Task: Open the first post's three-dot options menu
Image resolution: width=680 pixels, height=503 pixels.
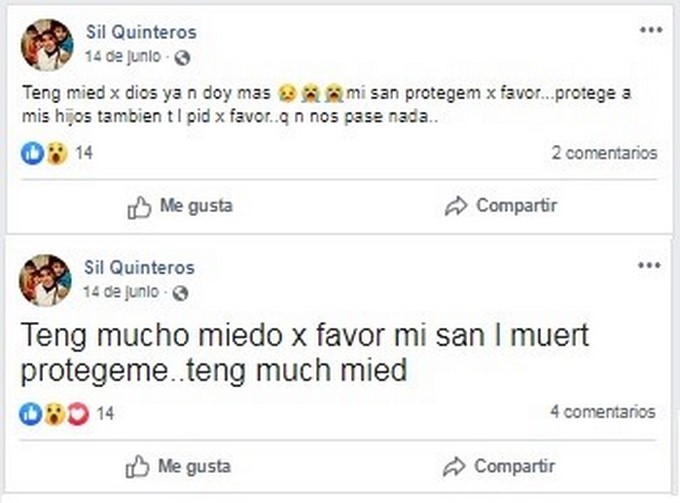Action: (x=651, y=30)
